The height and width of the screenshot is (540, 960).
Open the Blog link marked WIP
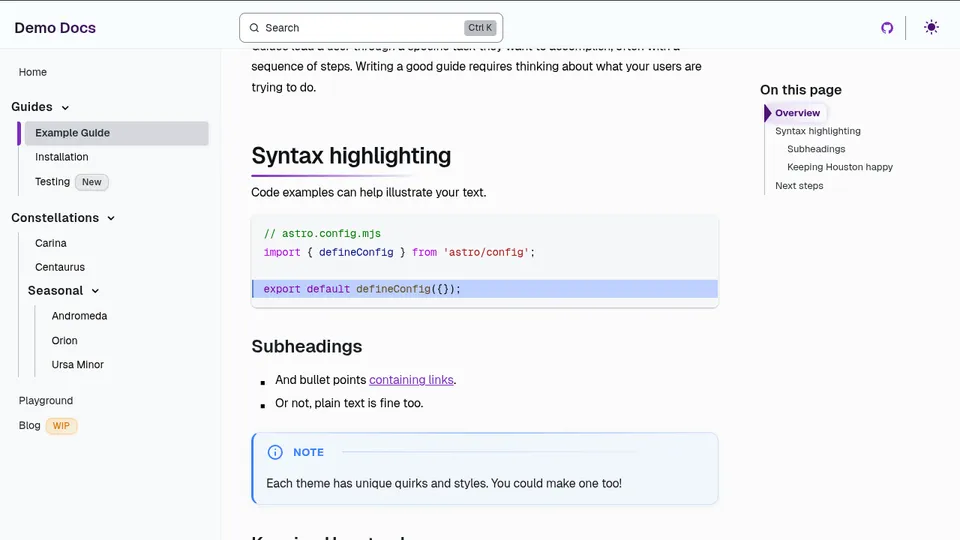point(30,425)
